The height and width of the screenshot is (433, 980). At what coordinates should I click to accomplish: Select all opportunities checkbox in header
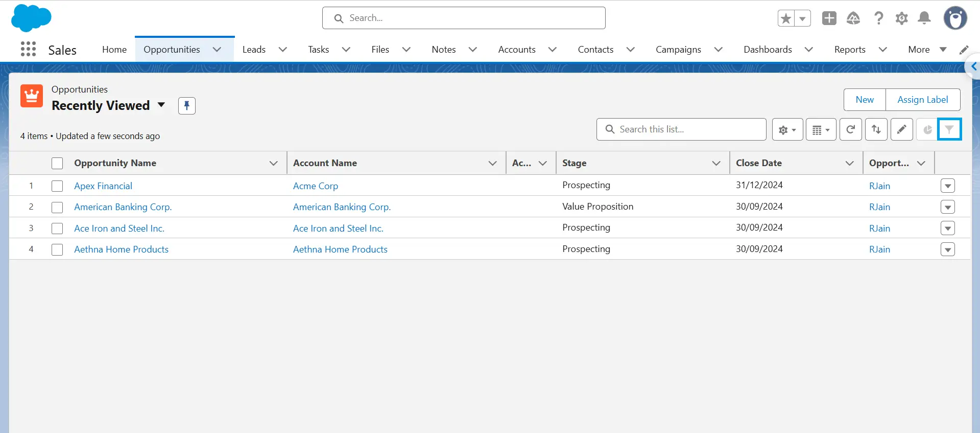(x=57, y=163)
